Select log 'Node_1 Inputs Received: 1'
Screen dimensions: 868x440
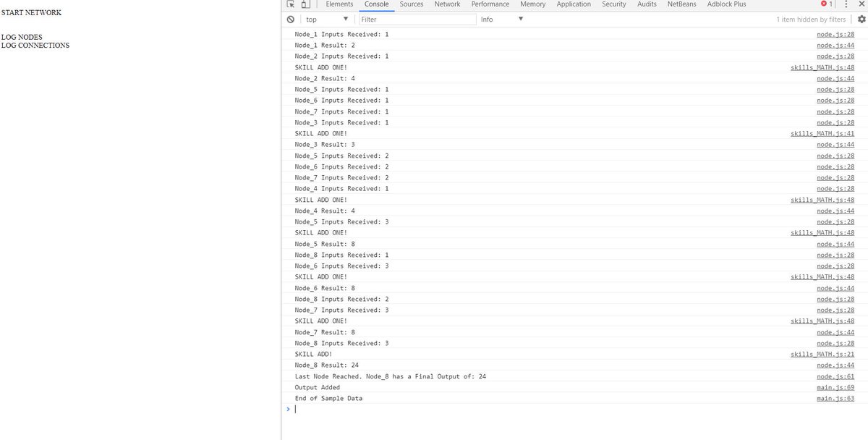[x=341, y=34]
